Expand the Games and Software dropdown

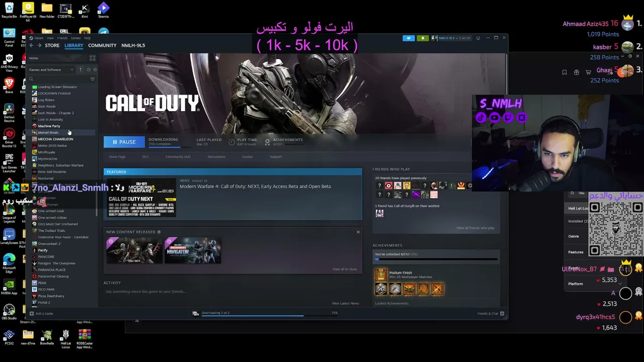51,69
